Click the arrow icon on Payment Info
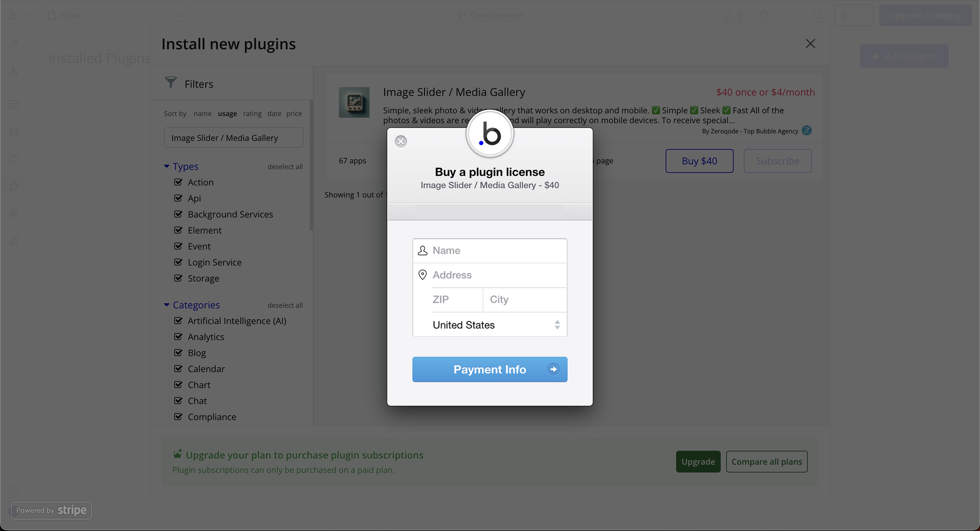980x531 pixels. point(553,369)
